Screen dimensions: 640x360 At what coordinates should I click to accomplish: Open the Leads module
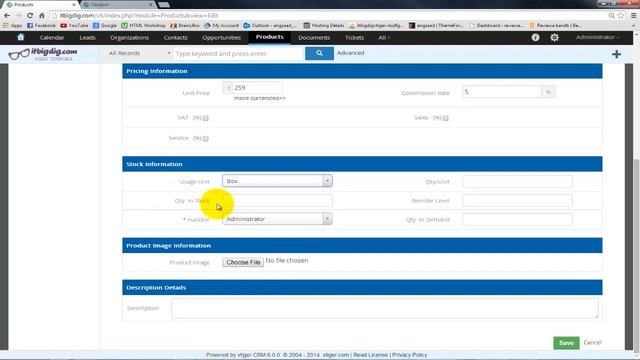point(87,37)
